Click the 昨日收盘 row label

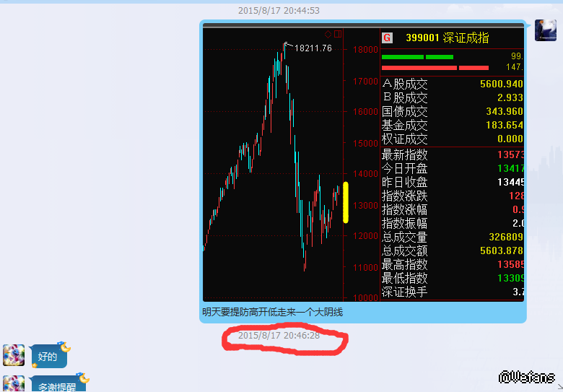tap(405, 182)
